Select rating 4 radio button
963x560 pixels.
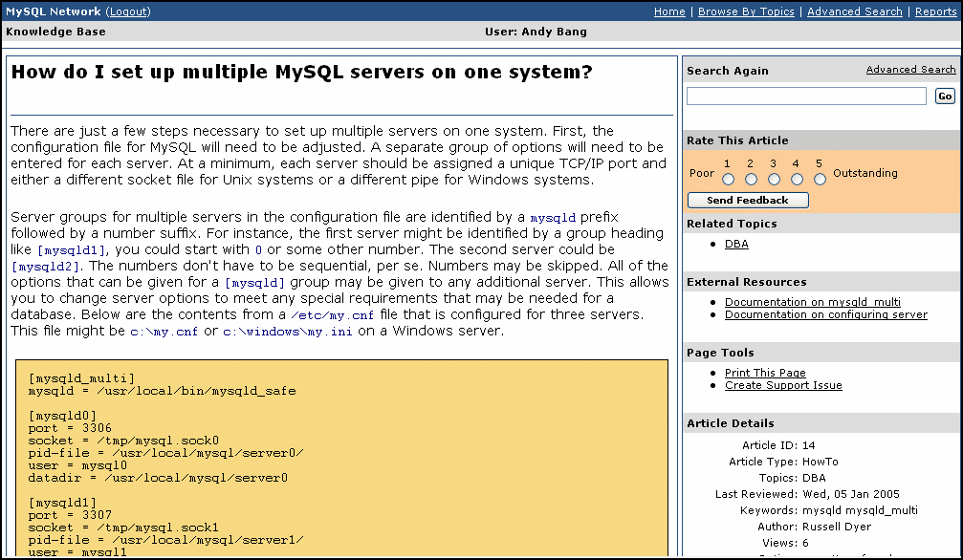click(797, 180)
